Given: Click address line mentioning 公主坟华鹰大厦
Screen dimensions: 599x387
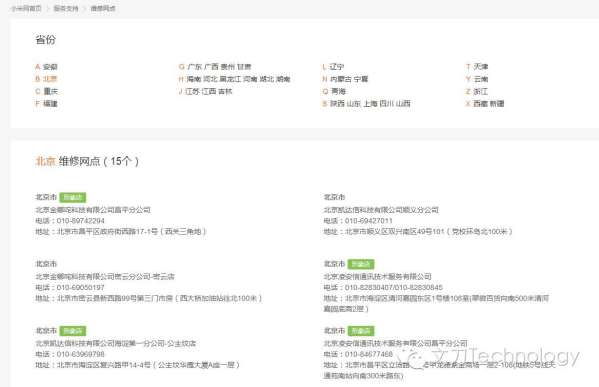Looking at the screenshot, I should (x=138, y=365).
